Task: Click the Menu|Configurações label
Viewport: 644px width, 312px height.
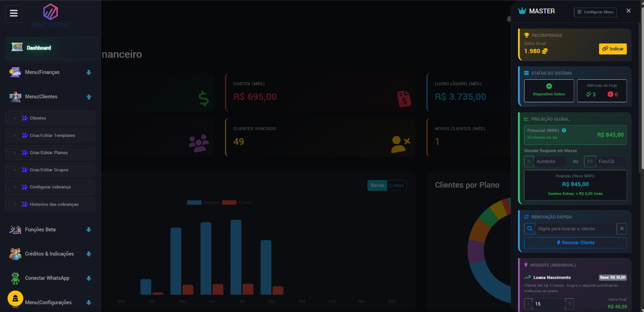Action: [48, 302]
